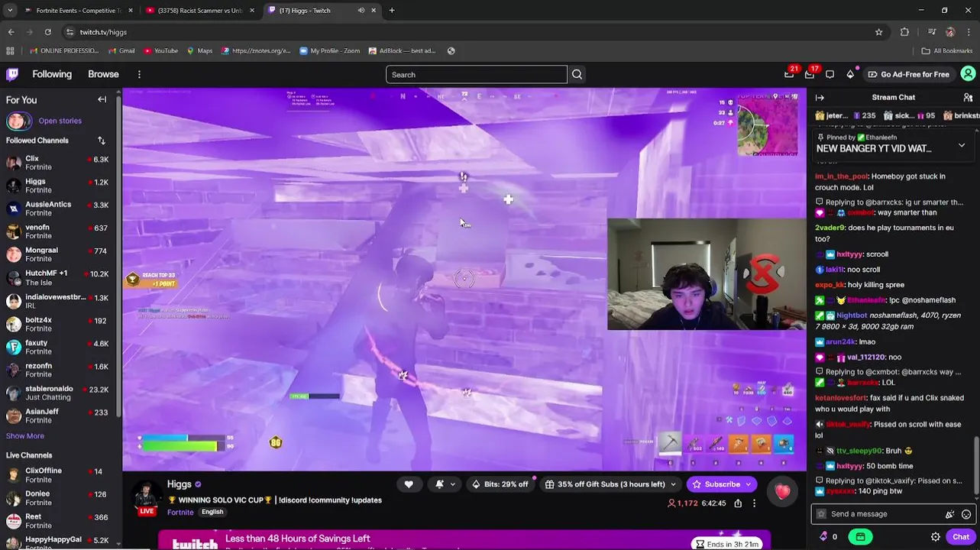980x550 pixels.
Task: Expand the browser tab search dropdown
Action: (10, 11)
